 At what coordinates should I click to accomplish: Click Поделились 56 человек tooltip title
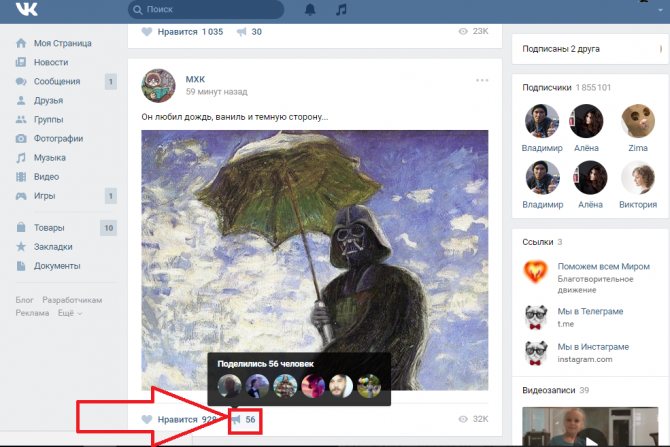click(265, 364)
